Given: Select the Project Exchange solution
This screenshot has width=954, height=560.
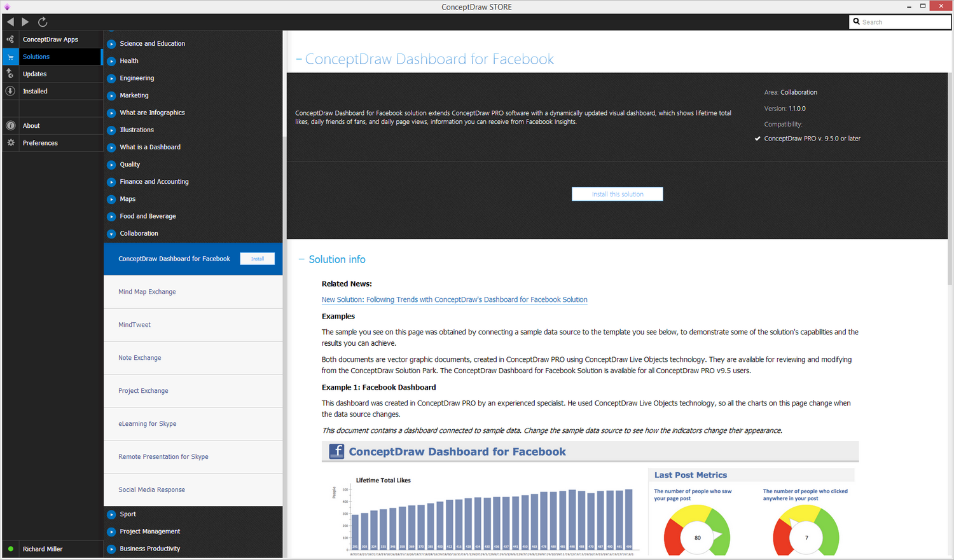Looking at the screenshot, I should (x=193, y=391).
